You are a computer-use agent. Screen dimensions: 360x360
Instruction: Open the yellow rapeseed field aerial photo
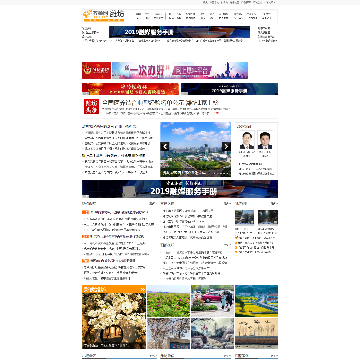pos(256,301)
